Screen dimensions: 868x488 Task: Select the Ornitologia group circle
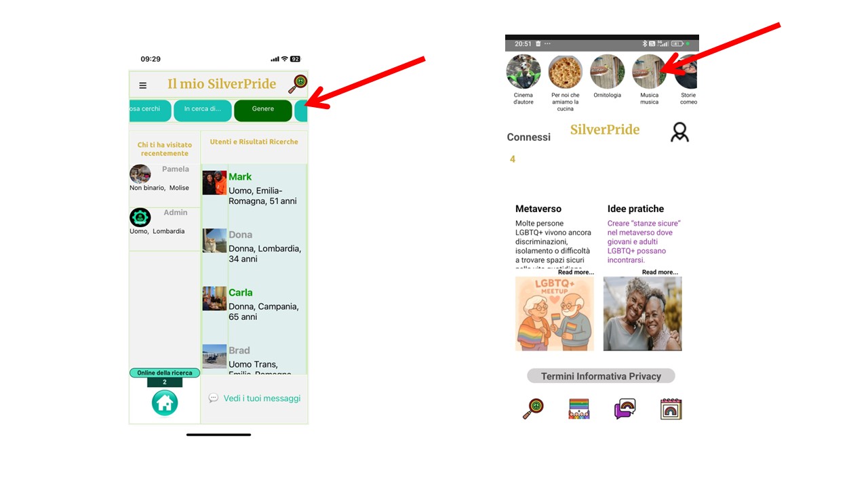[607, 72]
